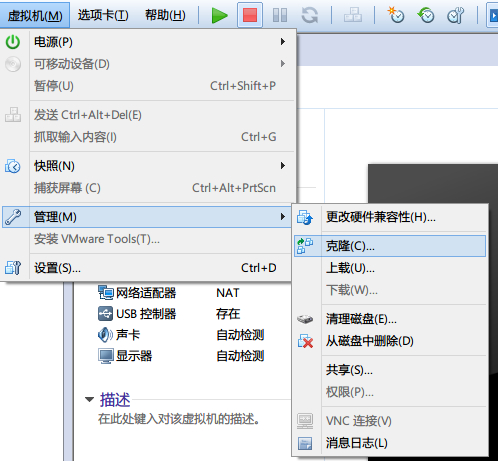Click the snapshot manager toolbar icon
The image size is (498, 461).
tap(456, 15)
